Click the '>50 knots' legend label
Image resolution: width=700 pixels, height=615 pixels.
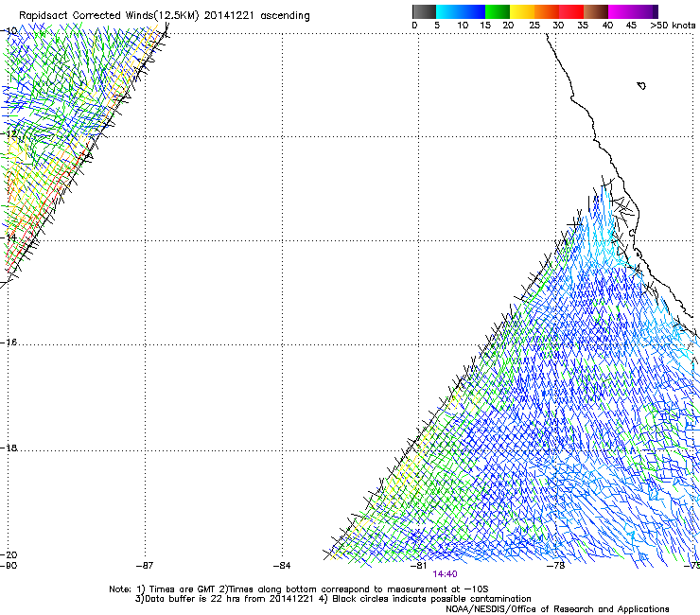(x=673, y=26)
